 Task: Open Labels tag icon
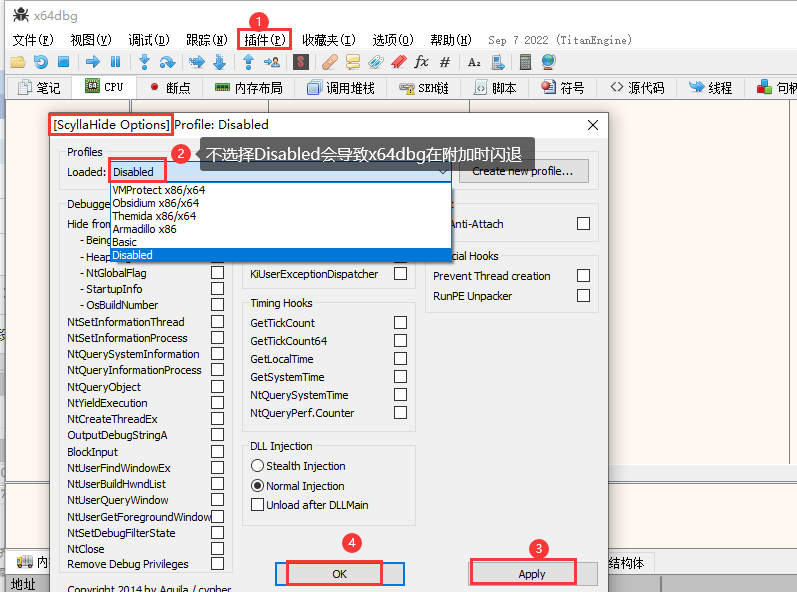tap(376, 62)
